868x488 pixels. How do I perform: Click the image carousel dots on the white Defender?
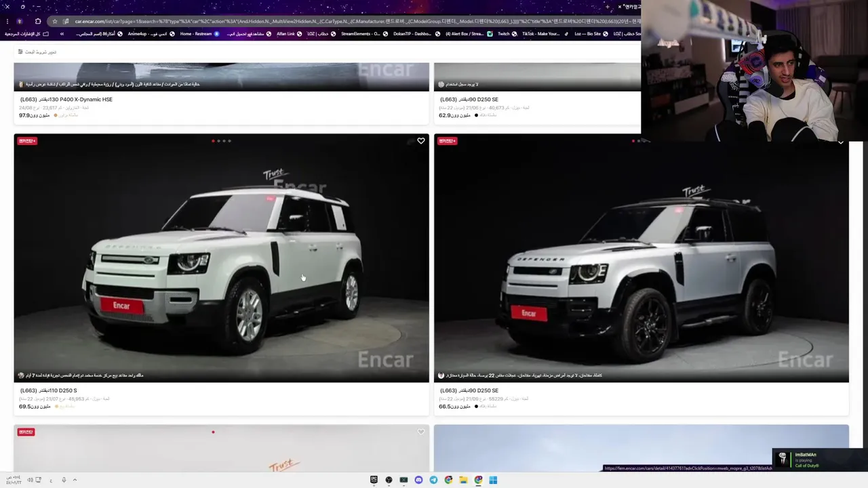pos(221,141)
